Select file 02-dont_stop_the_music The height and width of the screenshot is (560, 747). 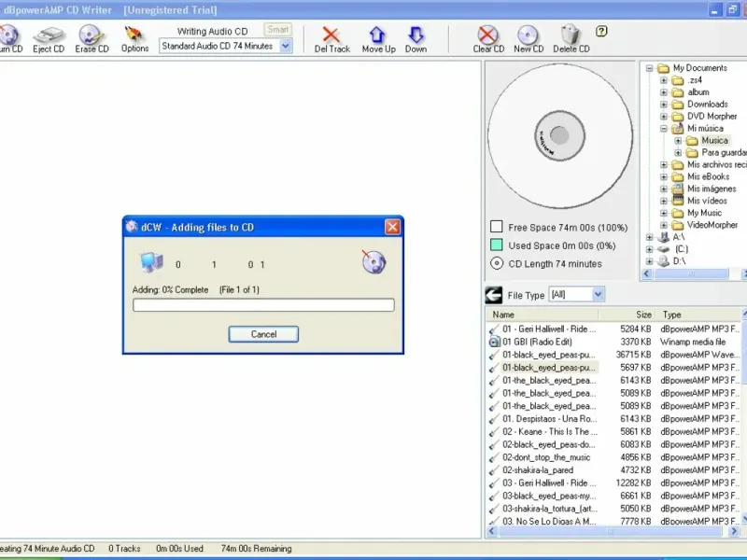click(x=546, y=457)
